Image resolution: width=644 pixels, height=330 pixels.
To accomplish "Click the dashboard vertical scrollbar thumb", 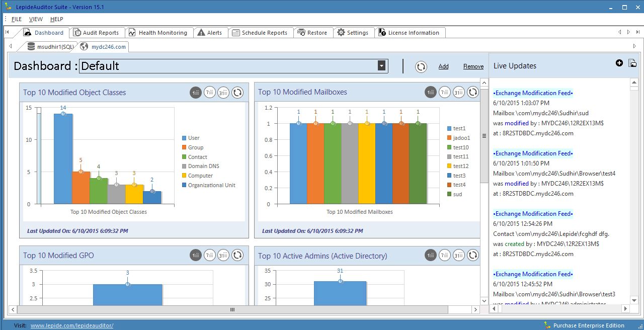I will tap(484, 136).
